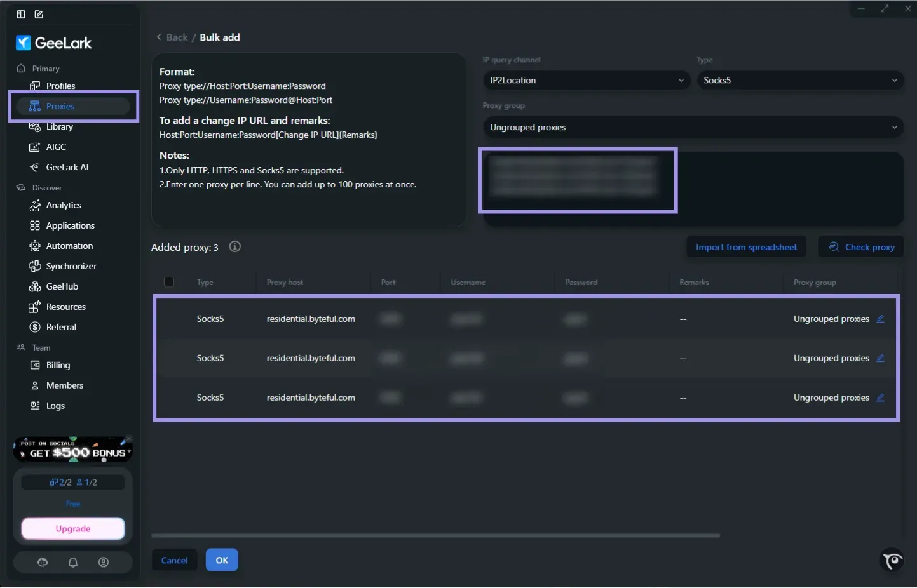
Task: Open Logs page
Action: [55, 406]
